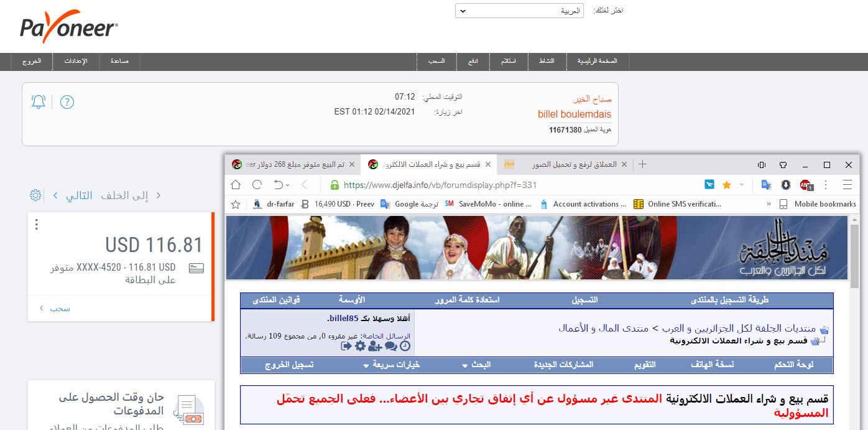868x430 pixels.
Task: Click the browser address bar URL
Action: coord(440,185)
